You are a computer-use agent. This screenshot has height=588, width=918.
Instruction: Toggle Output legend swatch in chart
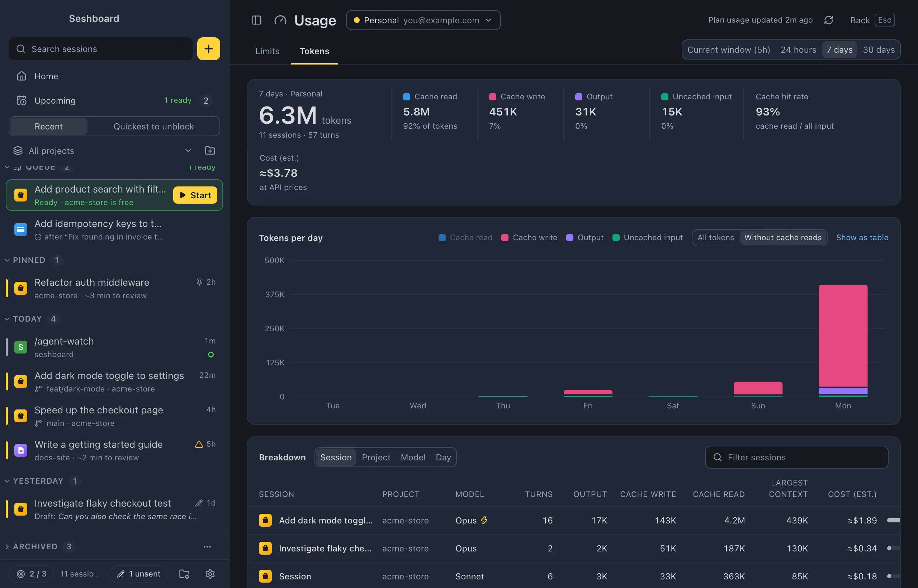[569, 237]
